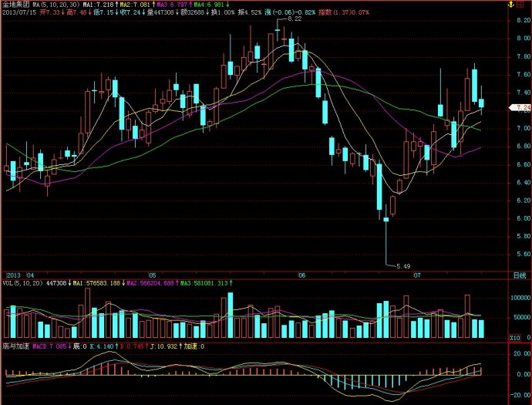
Task: Click the MACD:7.085 value label
Action: click(x=49, y=346)
